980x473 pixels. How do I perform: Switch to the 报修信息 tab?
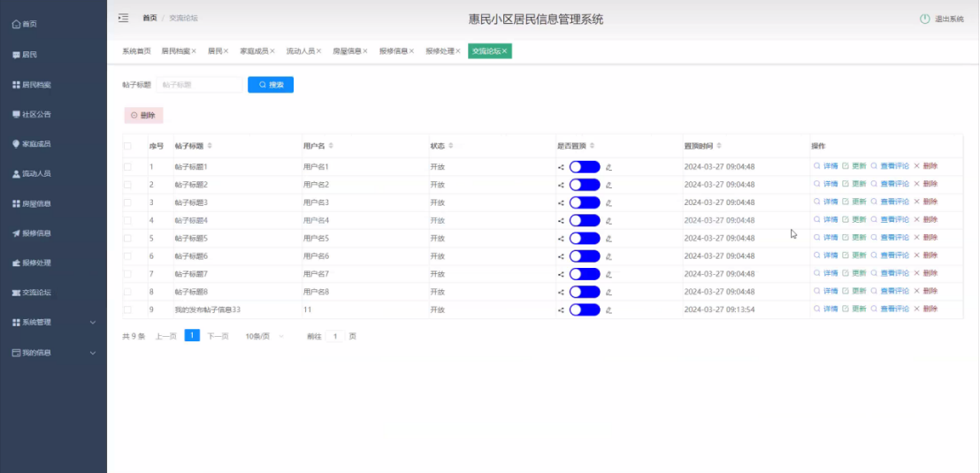click(x=393, y=51)
